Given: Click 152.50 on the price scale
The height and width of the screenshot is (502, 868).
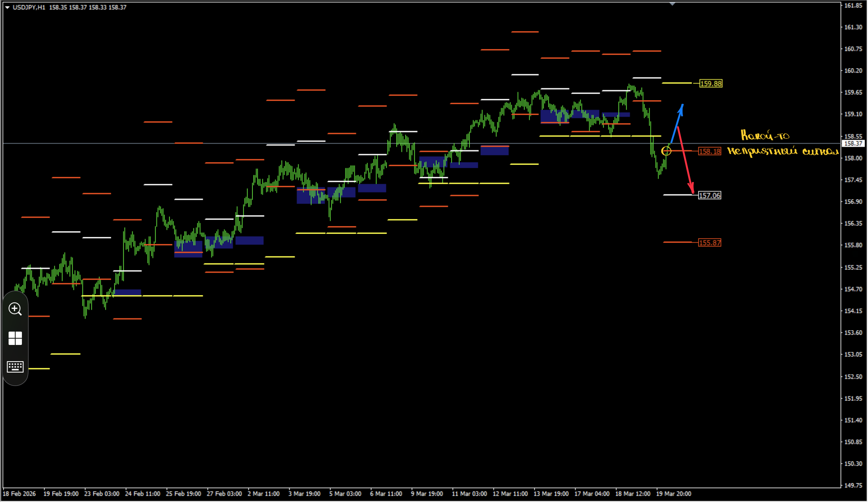Looking at the screenshot, I should pyautogui.click(x=853, y=377).
